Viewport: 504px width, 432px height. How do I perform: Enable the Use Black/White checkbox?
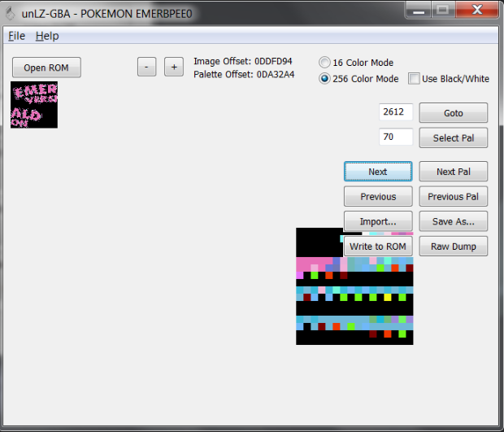tap(415, 79)
